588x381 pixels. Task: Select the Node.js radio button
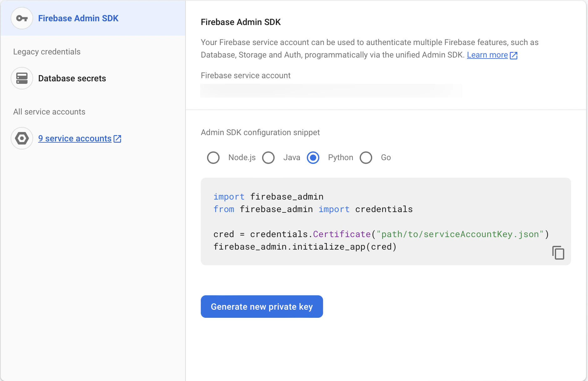point(213,158)
